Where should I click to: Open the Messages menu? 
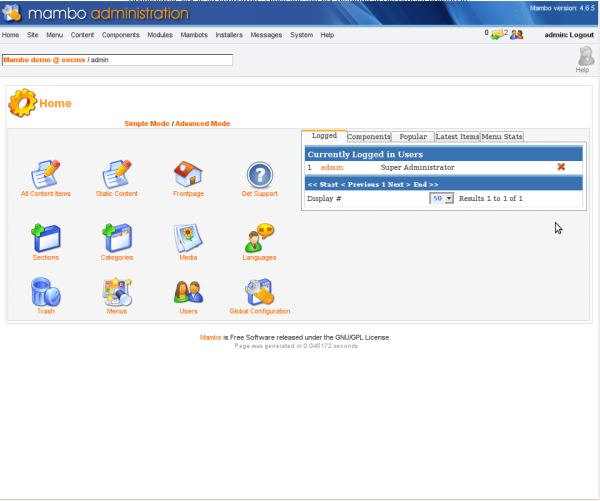coord(266,35)
